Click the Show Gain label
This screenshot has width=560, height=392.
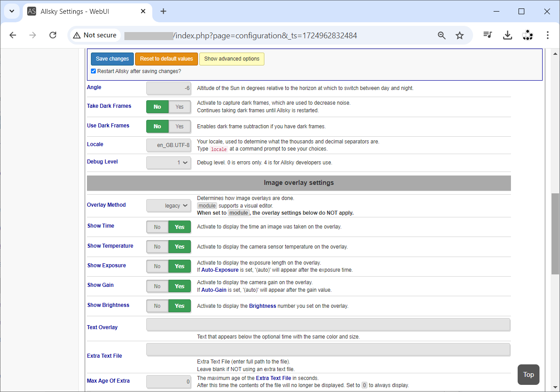click(100, 285)
